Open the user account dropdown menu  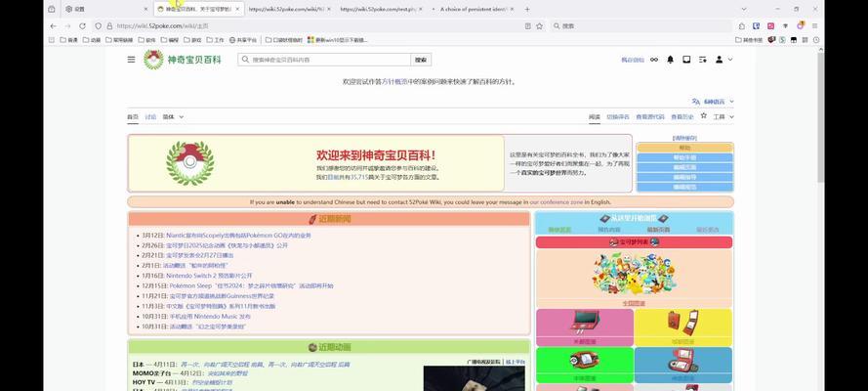(723, 60)
